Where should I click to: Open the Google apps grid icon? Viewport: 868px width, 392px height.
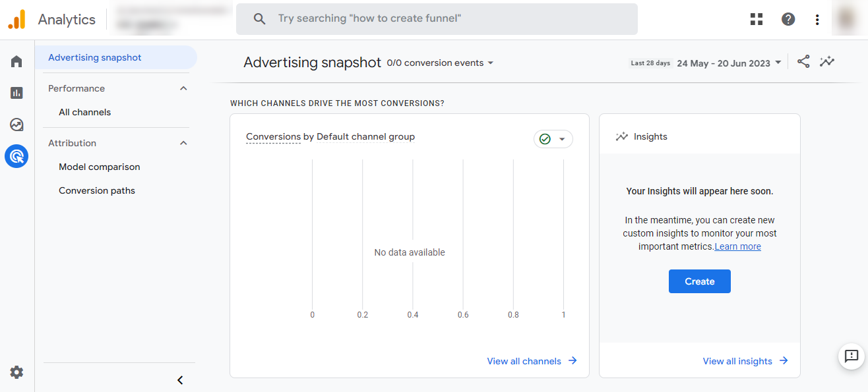coord(757,19)
